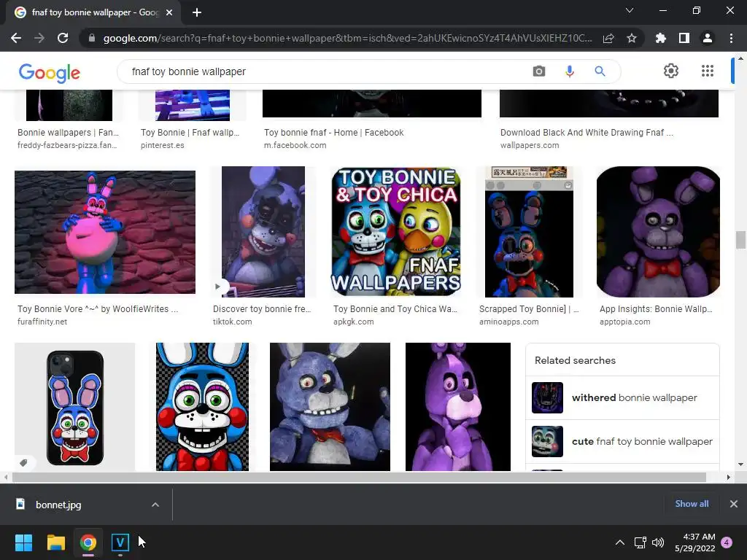Close the downloads bar
The width and height of the screenshot is (747, 560).
[734, 504]
